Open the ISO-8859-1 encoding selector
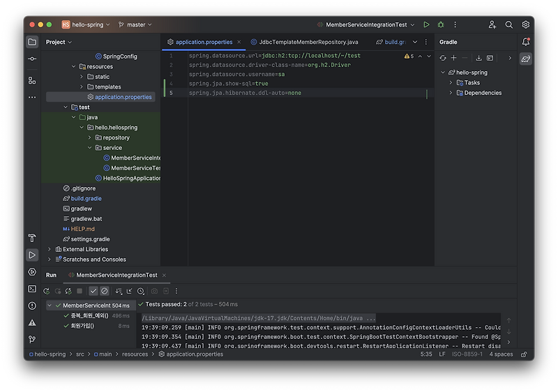The width and height of the screenshot is (558, 392). click(467, 354)
